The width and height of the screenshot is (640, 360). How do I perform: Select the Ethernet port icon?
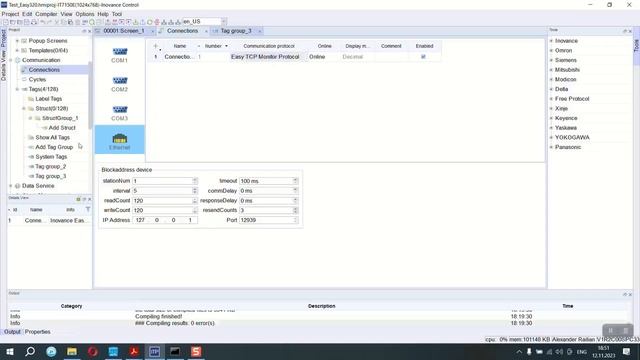click(x=120, y=140)
